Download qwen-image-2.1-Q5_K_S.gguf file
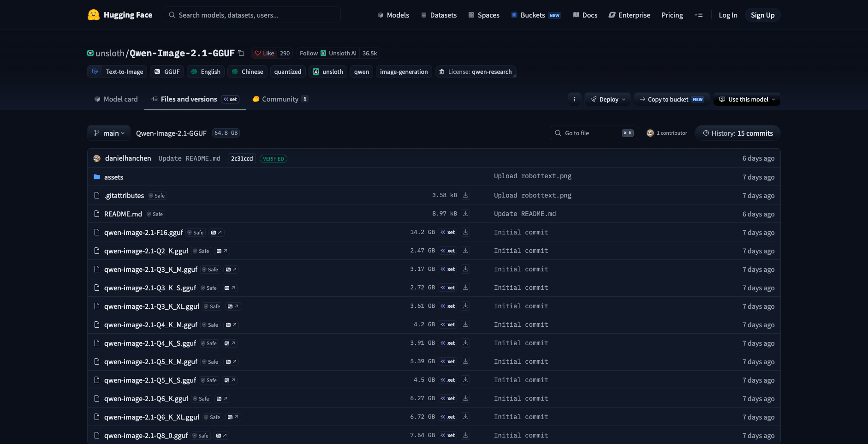Image resolution: width=868 pixels, height=444 pixels. pyautogui.click(x=465, y=380)
